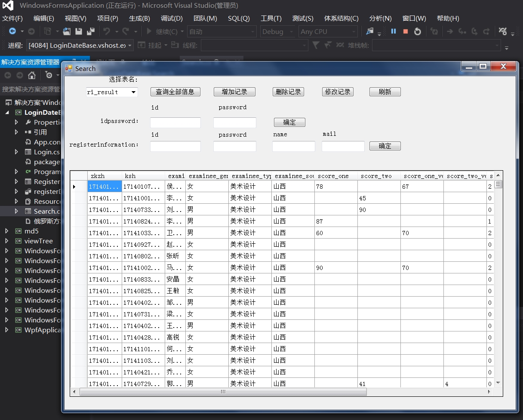This screenshot has width=523, height=420.
Task: Click the 查询全部信息 button
Action: tap(175, 92)
